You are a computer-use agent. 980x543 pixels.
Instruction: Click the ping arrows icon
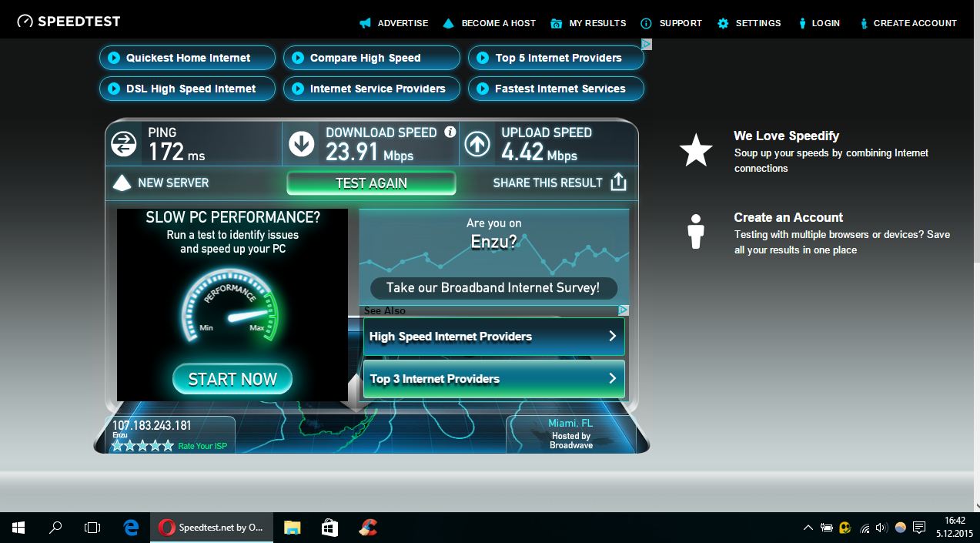pos(124,144)
